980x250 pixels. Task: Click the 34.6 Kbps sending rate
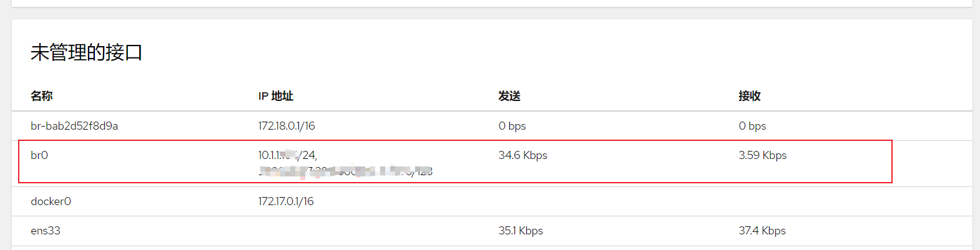522,155
